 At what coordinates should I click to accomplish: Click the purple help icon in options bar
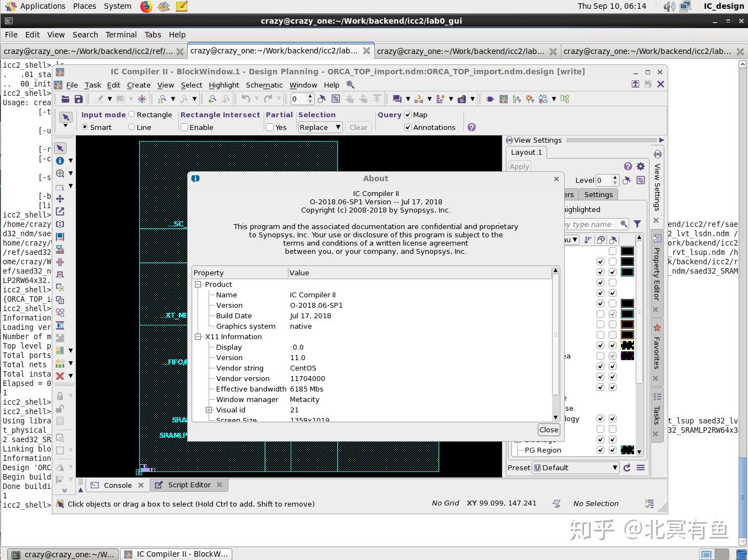point(472,127)
